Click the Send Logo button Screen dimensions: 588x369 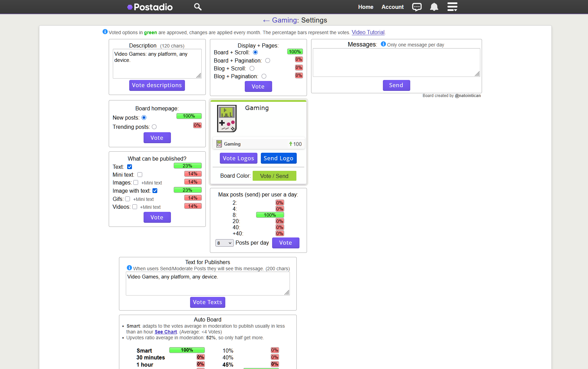click(x=279, y=158)
